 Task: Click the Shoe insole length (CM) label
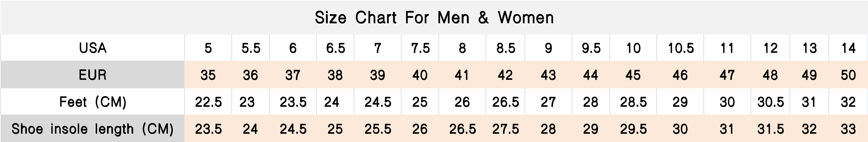[x=93, y=129]
